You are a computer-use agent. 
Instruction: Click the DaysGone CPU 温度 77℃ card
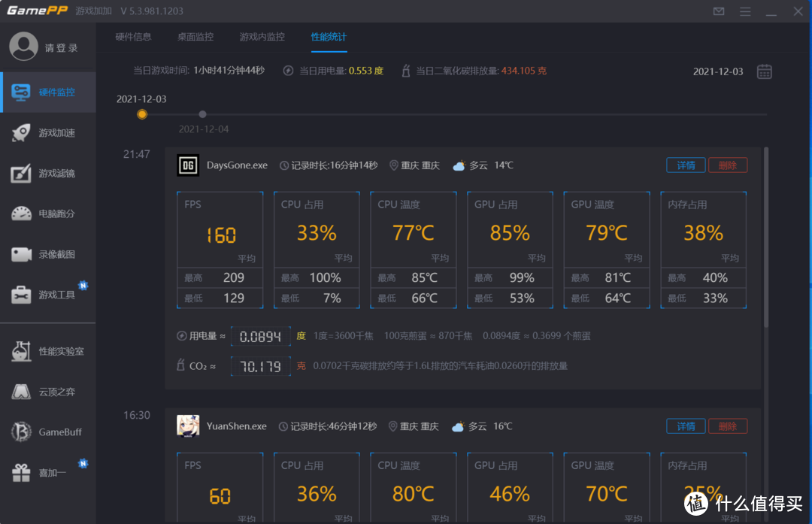coord(414,250)
